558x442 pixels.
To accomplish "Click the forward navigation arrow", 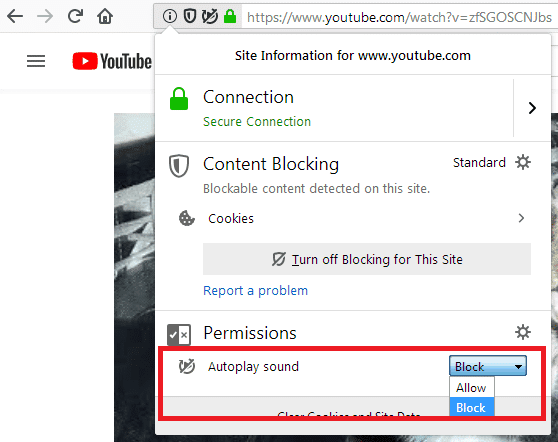I will (x=45, y=16).
